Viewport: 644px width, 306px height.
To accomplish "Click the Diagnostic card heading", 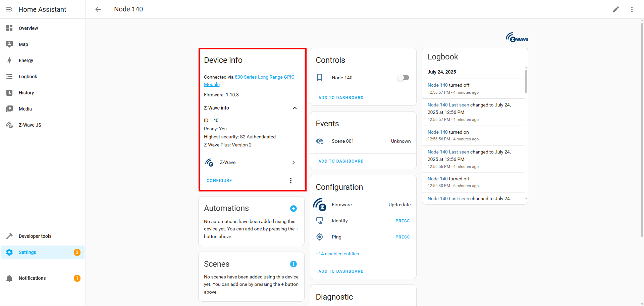I will [334, 297].
